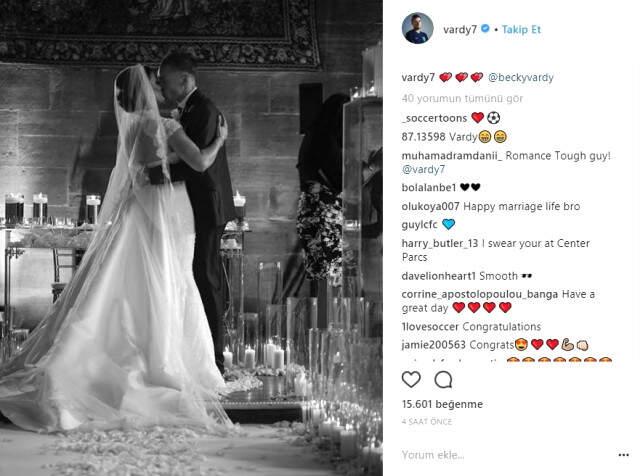Open harry_butler_13 commenter profile
Image resolution: width=640 pixels, height=476 pixels.
[440, 243]
